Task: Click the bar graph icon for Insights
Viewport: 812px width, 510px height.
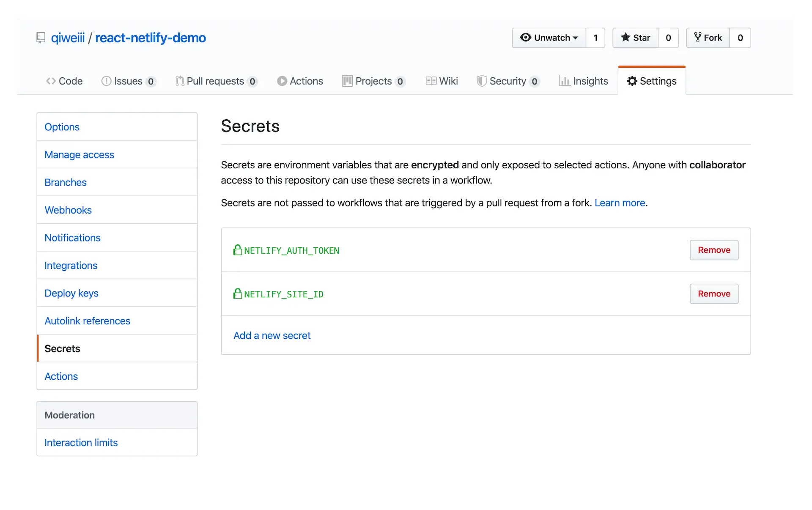Action: coord(564,81)
